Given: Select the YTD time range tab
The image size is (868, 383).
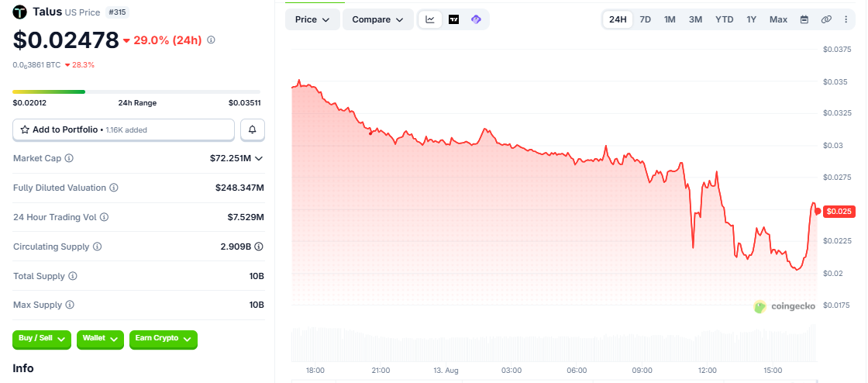Looking at the screenshot, I should (x=724, y=19).
